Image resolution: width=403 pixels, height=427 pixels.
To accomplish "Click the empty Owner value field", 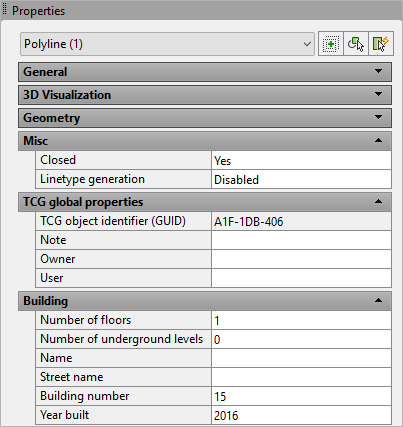I will point(301,259).
